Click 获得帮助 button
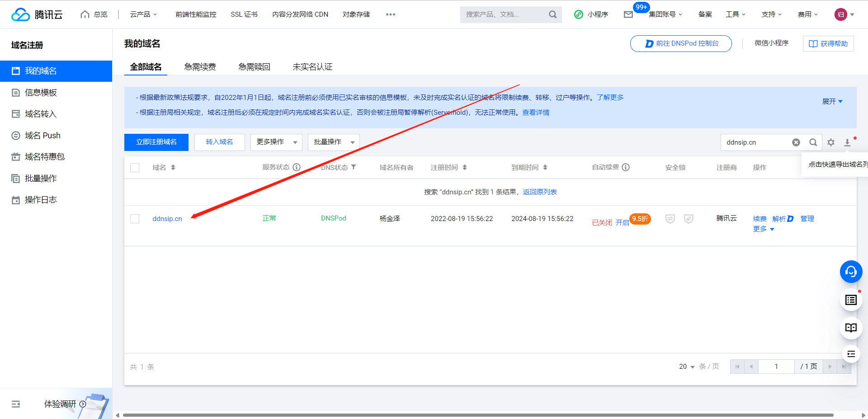The width and height of the screenshot is (868, 419). tap(828, 44)
